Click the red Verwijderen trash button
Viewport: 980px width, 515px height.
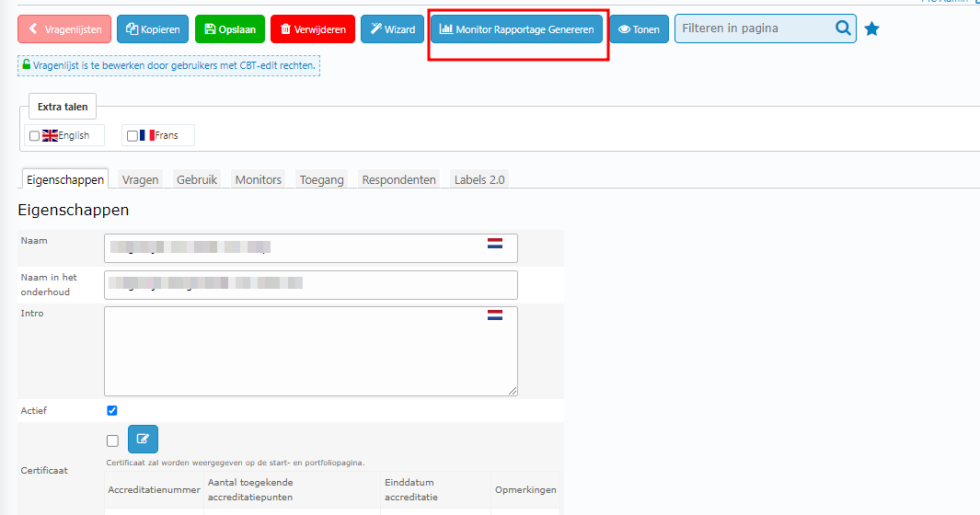[313, 29]
